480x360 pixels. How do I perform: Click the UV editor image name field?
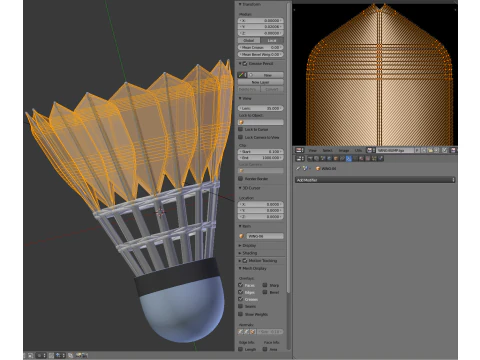point(395,150)
